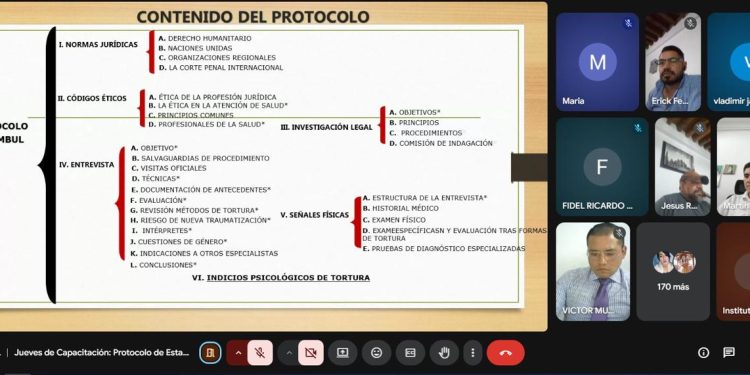Image resolution: width=750 pixels, height=375 pixels.
Task: Click 'C. VISITAS OFICIALES' line
Action: pos(169,168)
